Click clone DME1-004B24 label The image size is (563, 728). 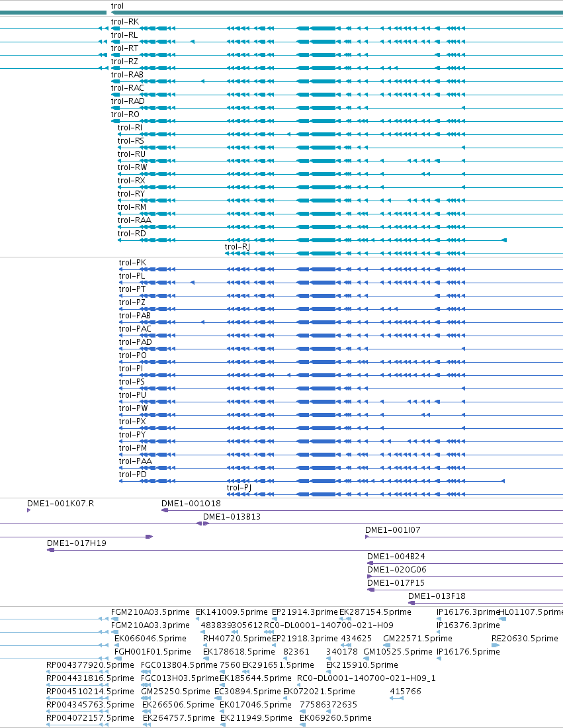(396, 556)
